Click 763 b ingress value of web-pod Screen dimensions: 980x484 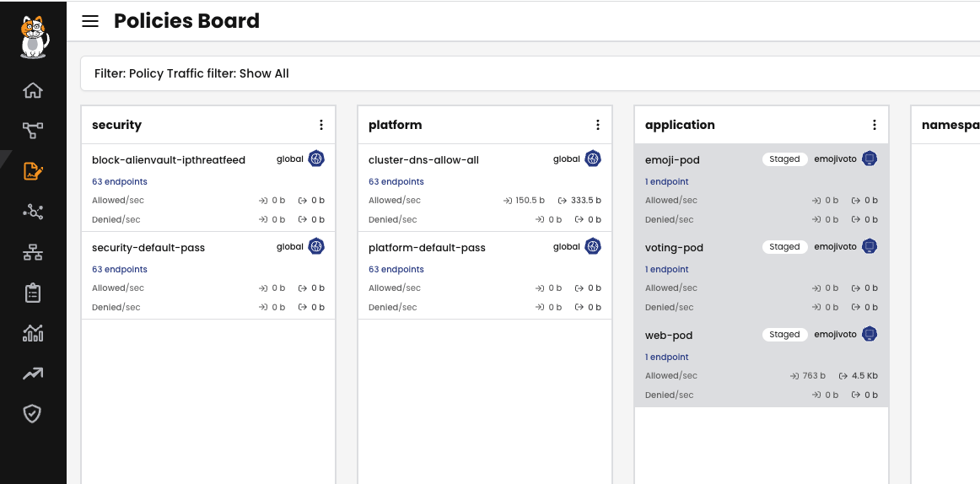(x=814, y=376)
